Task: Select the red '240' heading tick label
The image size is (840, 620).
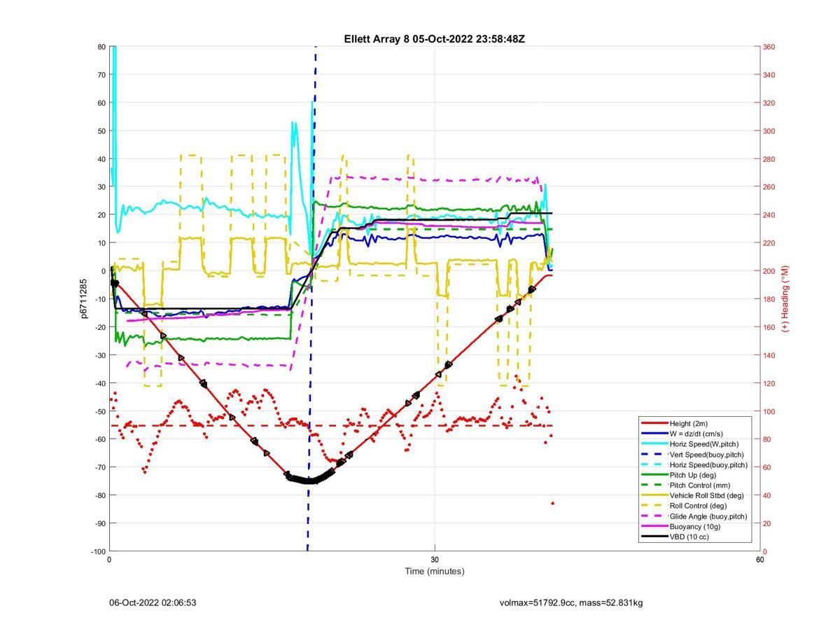Action: pyautogui.click(x=769, y=215)
